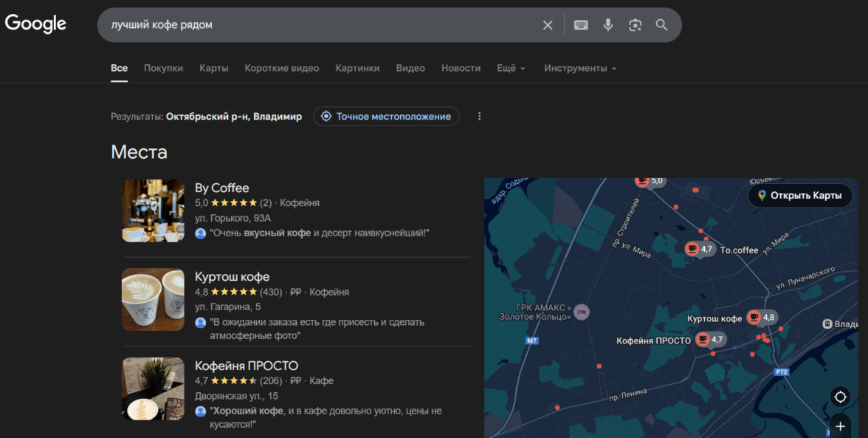Click the Открыть Карты button
Screen dimensions: 868x438
click(x=799, y=196)
